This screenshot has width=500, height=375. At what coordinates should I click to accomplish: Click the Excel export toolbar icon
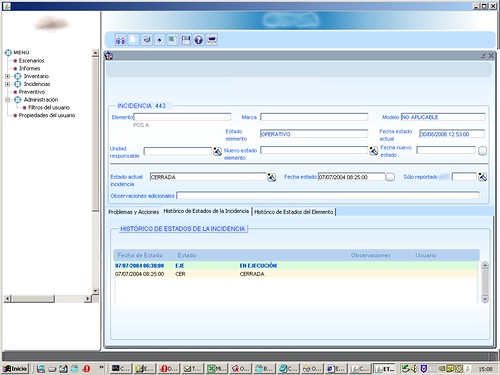pos(172,40)
